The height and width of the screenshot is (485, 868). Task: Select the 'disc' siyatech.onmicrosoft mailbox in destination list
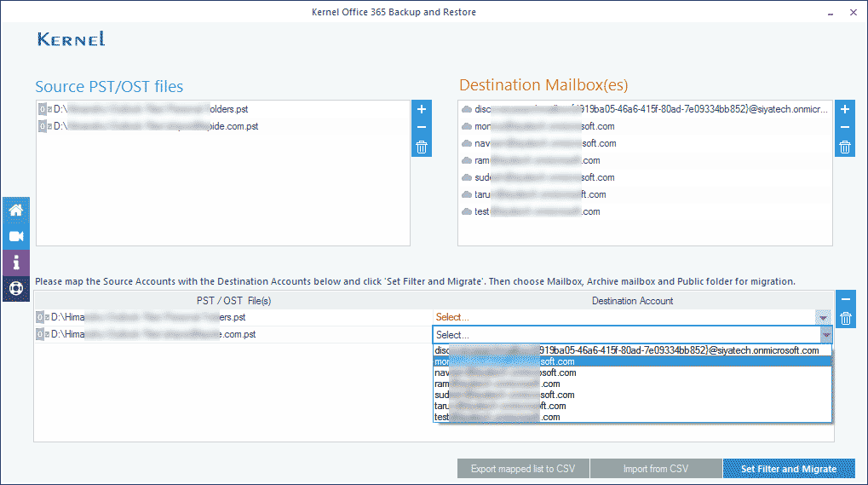645,109
